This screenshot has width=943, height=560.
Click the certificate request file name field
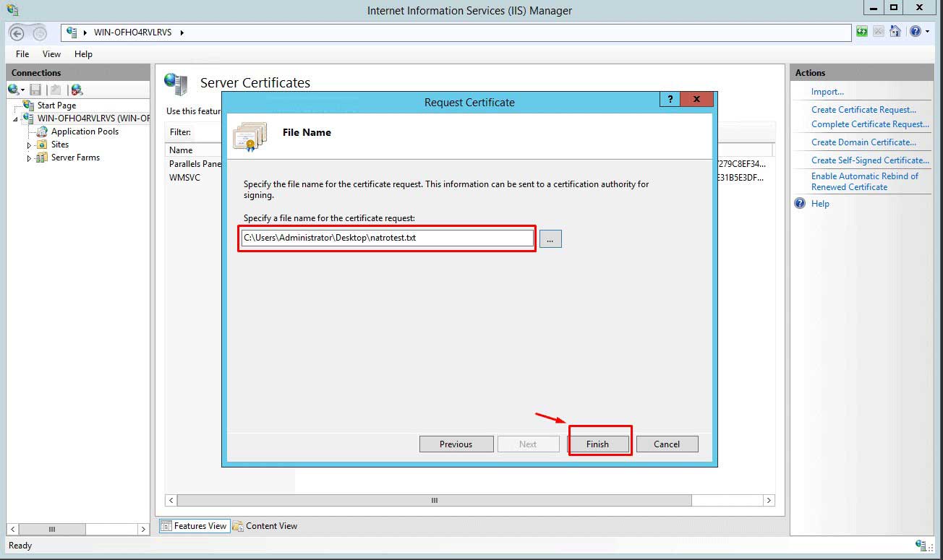(x=387, y=238)
